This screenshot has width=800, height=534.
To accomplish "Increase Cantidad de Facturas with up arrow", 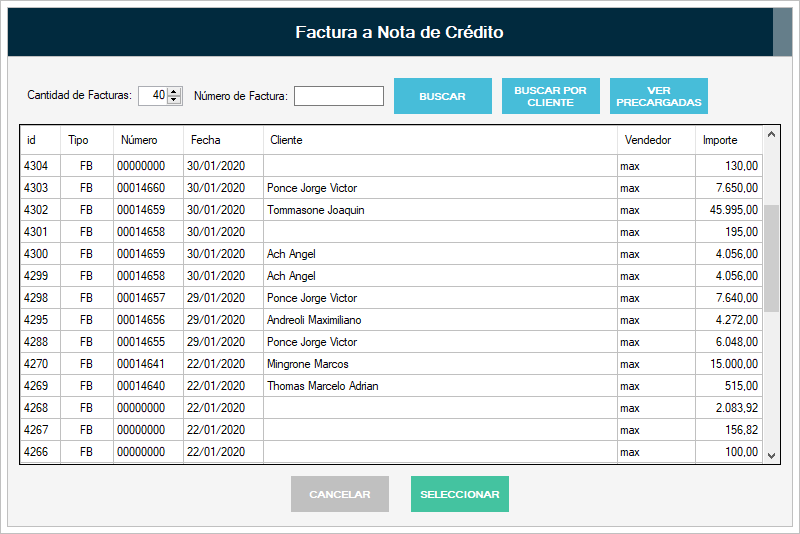I will pos(174,92).
